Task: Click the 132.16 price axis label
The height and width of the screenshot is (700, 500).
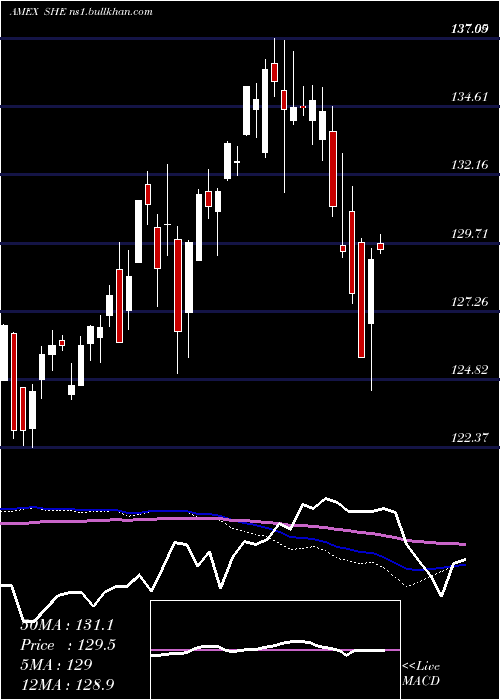Action: (x=469, y=165)
